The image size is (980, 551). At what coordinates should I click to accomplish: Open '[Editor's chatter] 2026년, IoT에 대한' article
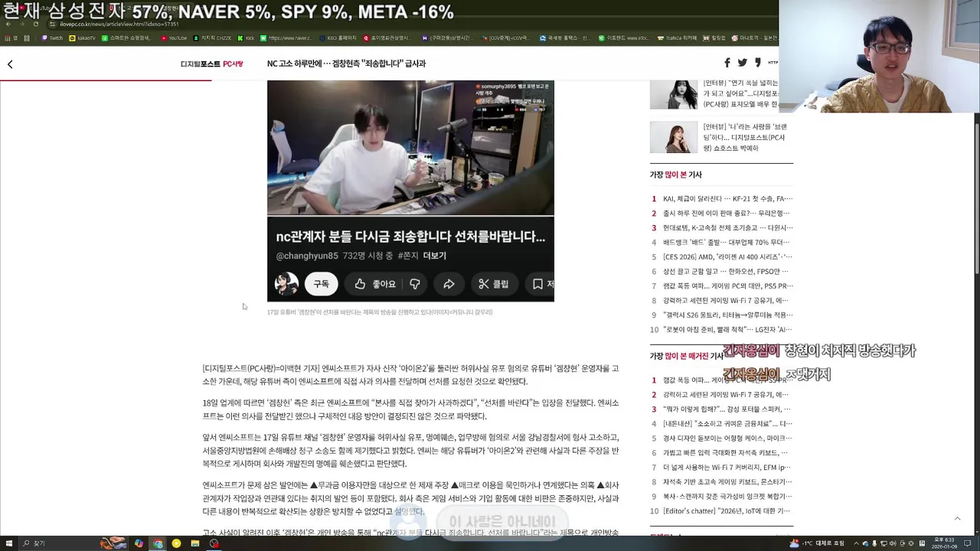tap(727, 511)
